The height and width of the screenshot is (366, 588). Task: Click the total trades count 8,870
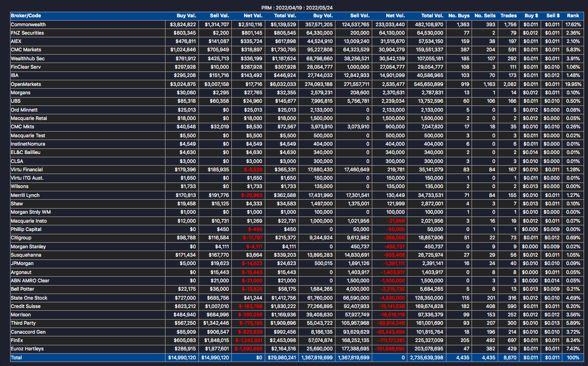tap(511, 358)
